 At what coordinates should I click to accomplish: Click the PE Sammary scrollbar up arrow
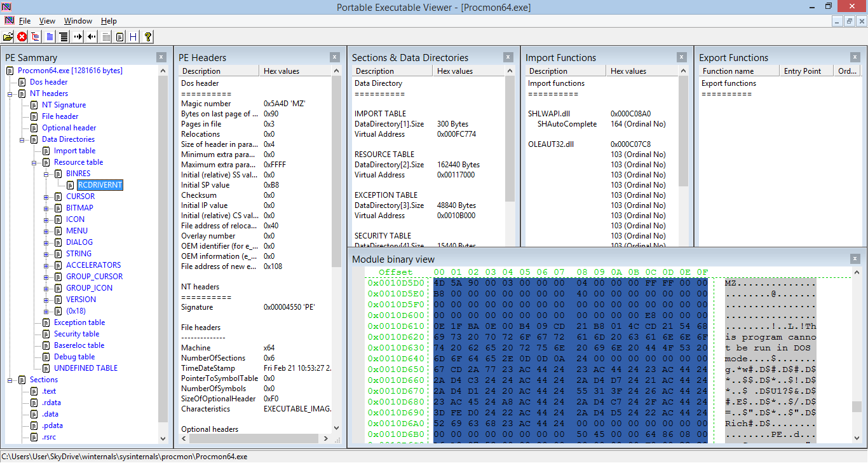[163, 71]
